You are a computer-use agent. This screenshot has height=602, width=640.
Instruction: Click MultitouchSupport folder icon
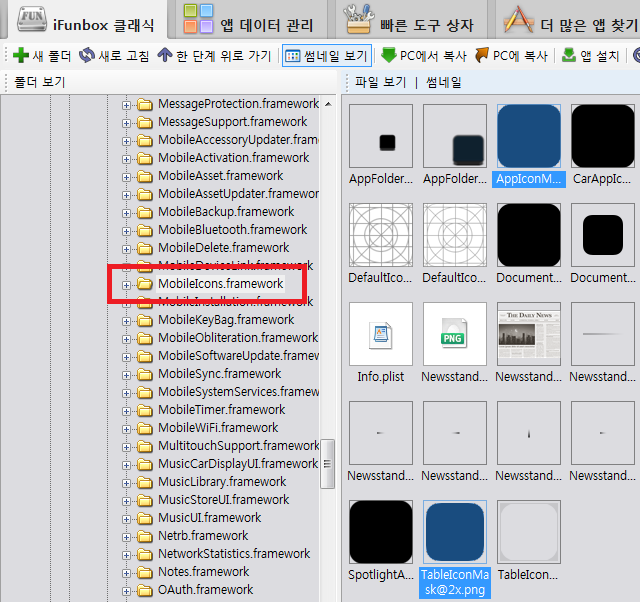pyautogui.click(x=144, y=446)
